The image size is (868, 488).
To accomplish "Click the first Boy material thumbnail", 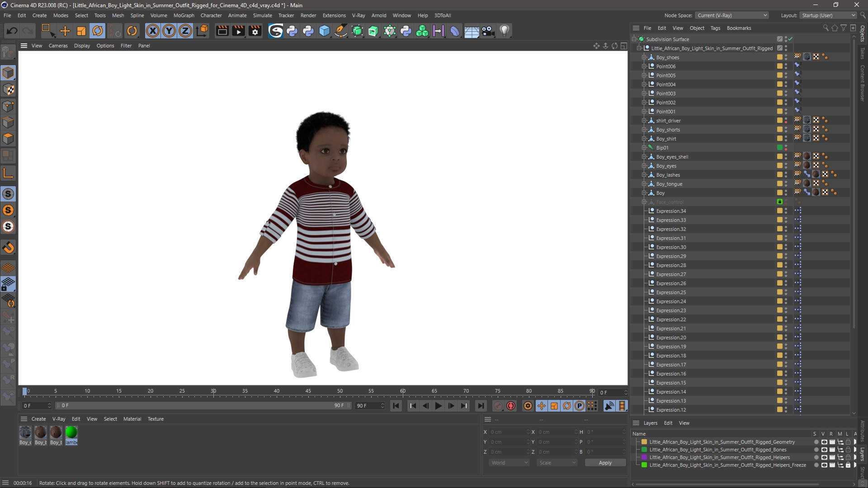I will pos(25,432).
